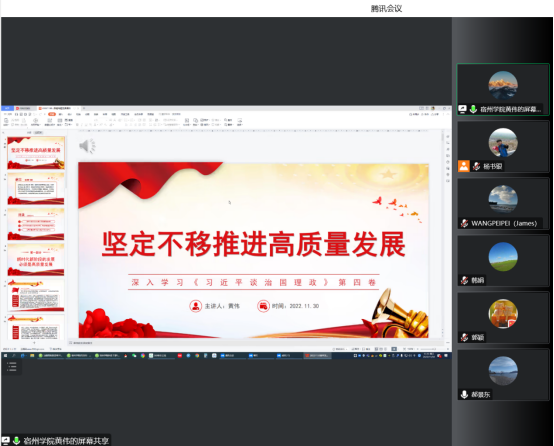Viewport: 554px width, 446px height.
Task: Click the 宿州学院黄伟的屏幕共享 label at bottom left
Action: [66, 441]
